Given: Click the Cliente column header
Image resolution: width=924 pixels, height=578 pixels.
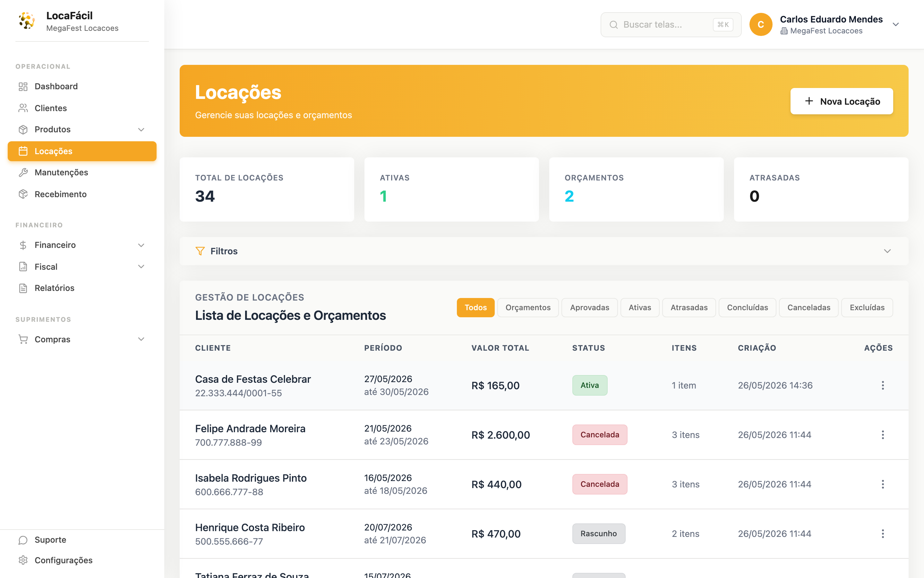Looking at the screenshot, I should pyautogui.click(x=213, y=348).
